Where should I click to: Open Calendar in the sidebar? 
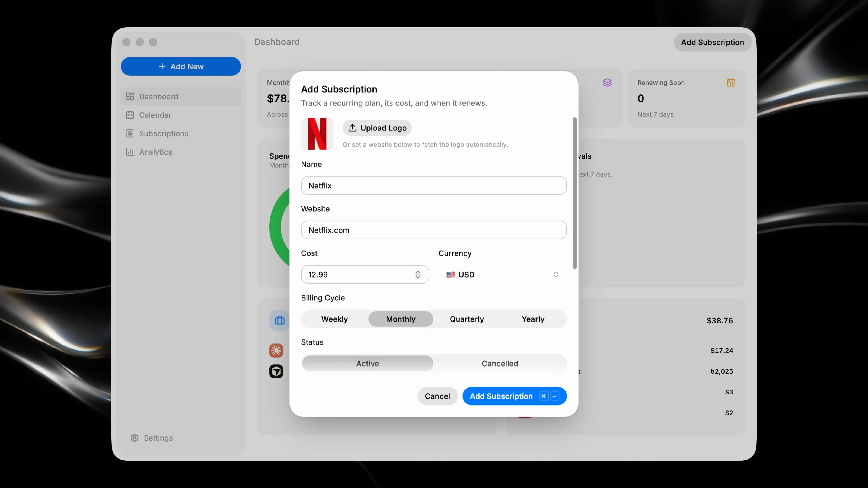coord(181,115)
